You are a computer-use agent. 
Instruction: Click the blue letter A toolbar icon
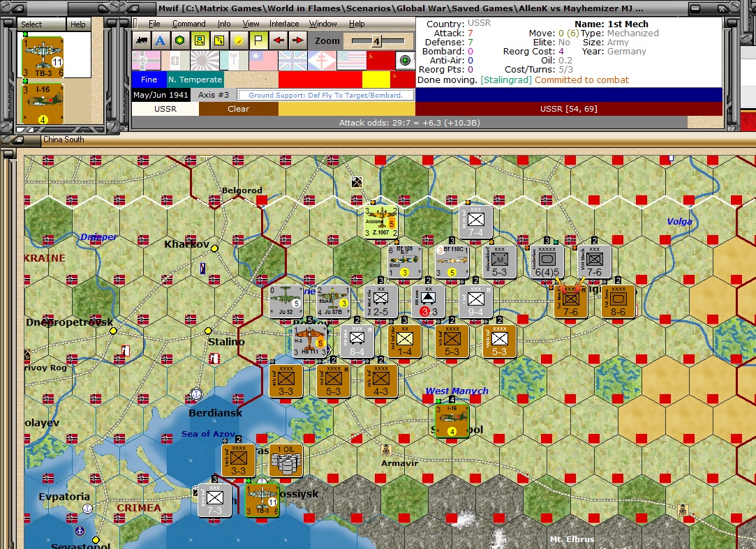point(161,40)
